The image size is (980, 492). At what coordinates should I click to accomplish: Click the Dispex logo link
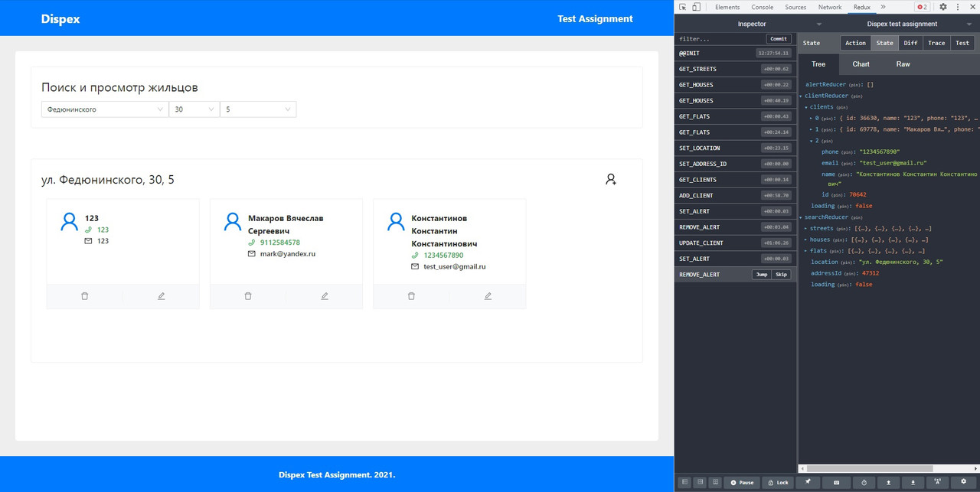pos(60,19)
